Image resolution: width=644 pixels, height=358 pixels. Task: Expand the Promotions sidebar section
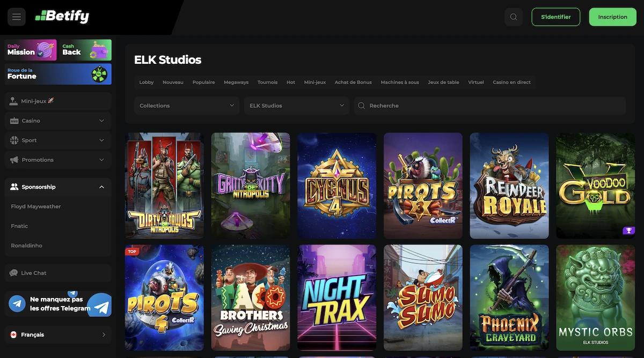57,160
